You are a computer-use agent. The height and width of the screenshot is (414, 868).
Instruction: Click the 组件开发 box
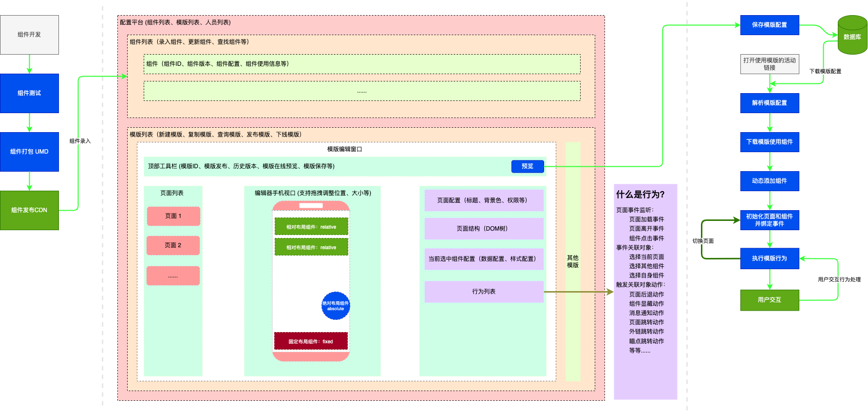click(x=29, y=35)
